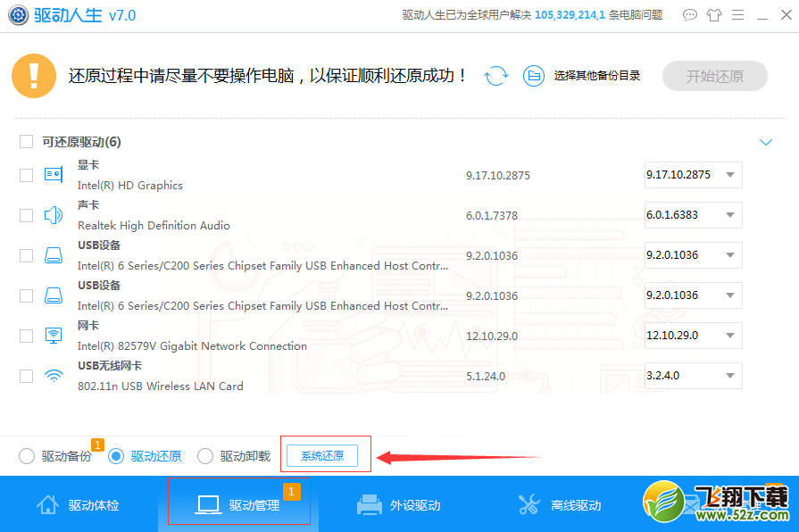Click the 外设驱动 printer icon

click(370, 505)
